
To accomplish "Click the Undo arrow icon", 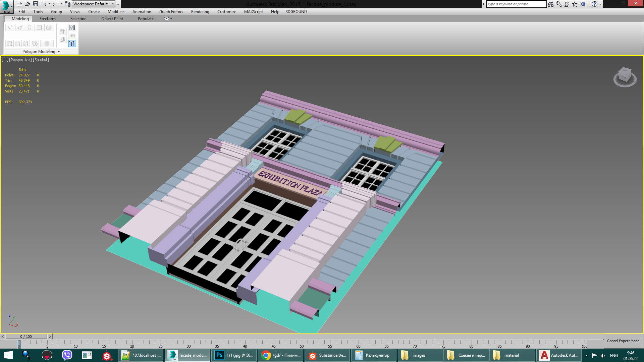I will (x=44, y=4).
